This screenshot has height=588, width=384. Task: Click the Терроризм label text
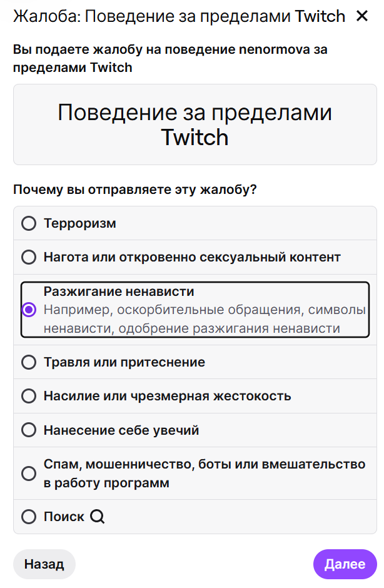(x=80, y=223)
